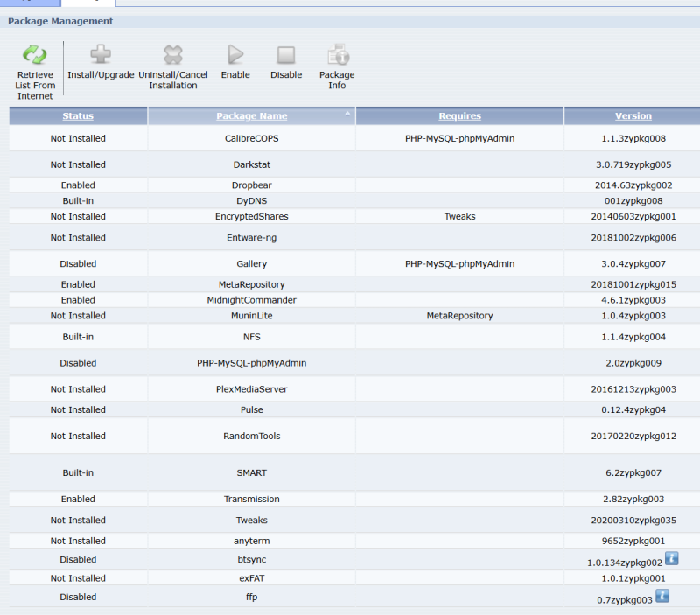Click version 20181002zypkg006 cell
Image resolution: width=700 pixels, height=615 pixels.
(x=633, y=238)
